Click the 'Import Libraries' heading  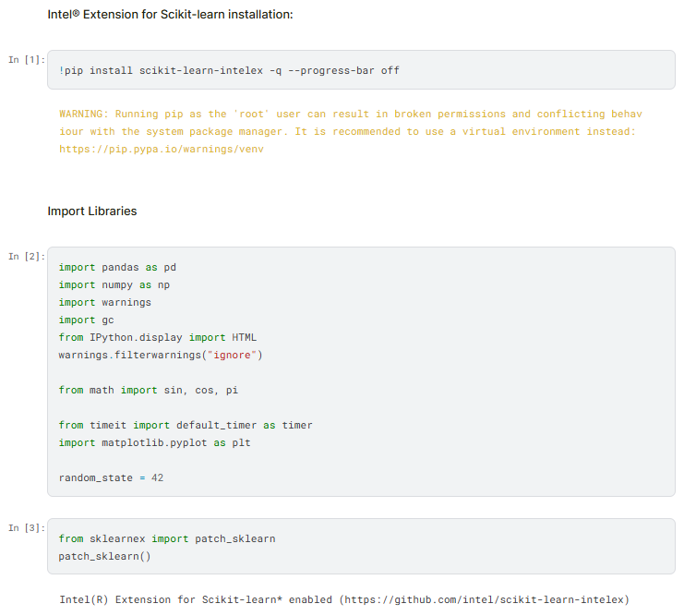click(x=92, y=211)
